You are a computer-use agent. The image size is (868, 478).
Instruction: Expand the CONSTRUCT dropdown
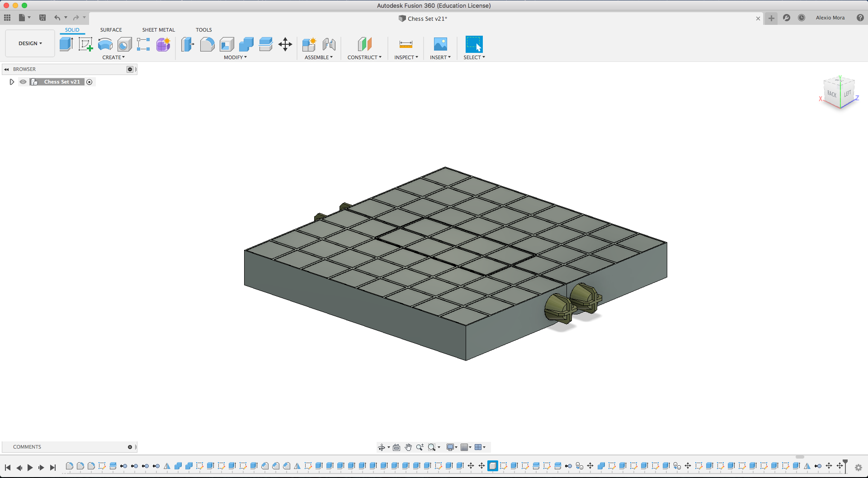pos(364,57)
